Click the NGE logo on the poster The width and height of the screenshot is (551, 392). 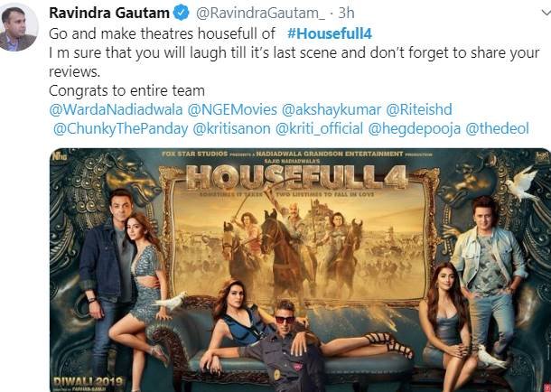tap(59, 156)
